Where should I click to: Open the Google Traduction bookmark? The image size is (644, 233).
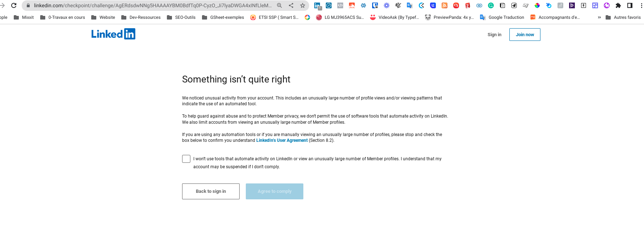pos(502,17)
